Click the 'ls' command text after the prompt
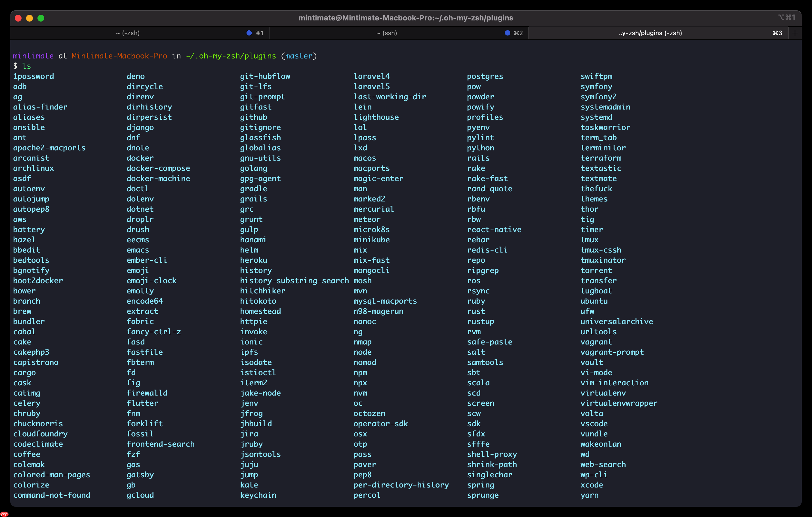The width and height of the screenshot is (812, 517). point(27,66)
